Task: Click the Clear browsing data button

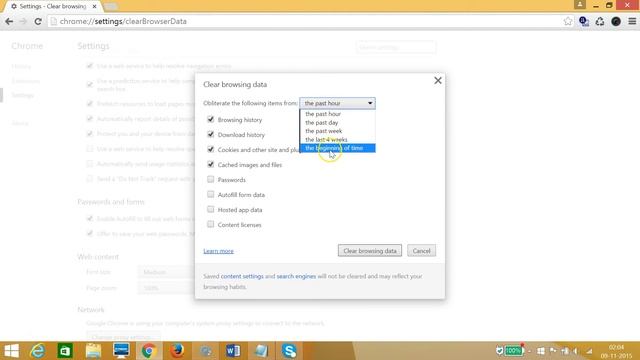Action: (x=370, y=251)
